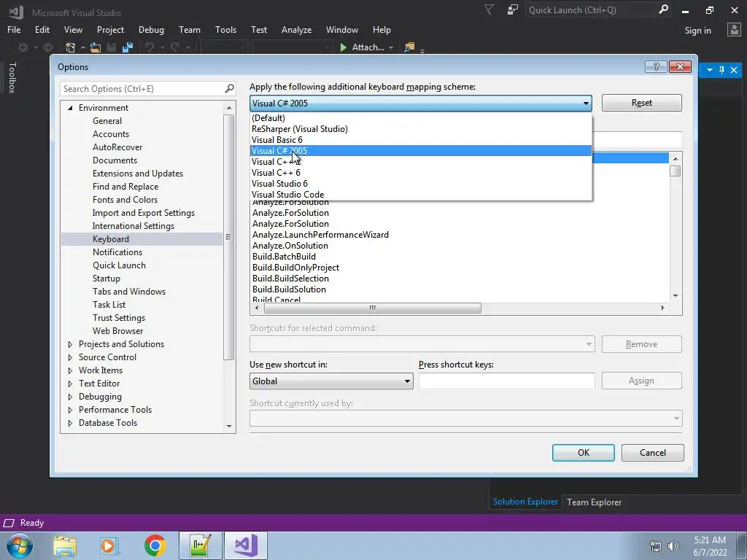Click the account picture icon beside Sign in
This screenshot has width=747, height=560.
[x=734, y=29]
